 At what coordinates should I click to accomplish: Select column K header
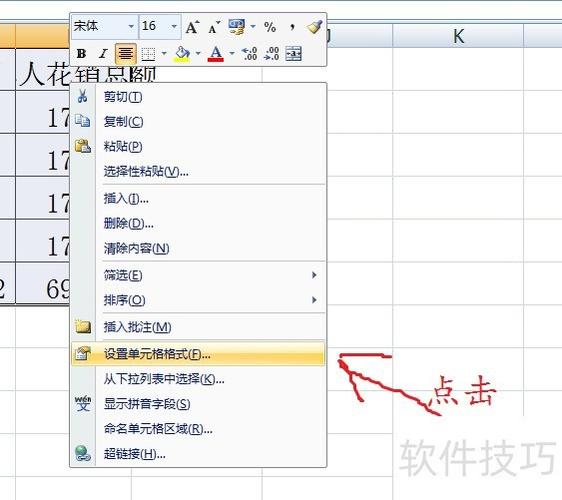point(458,36)
